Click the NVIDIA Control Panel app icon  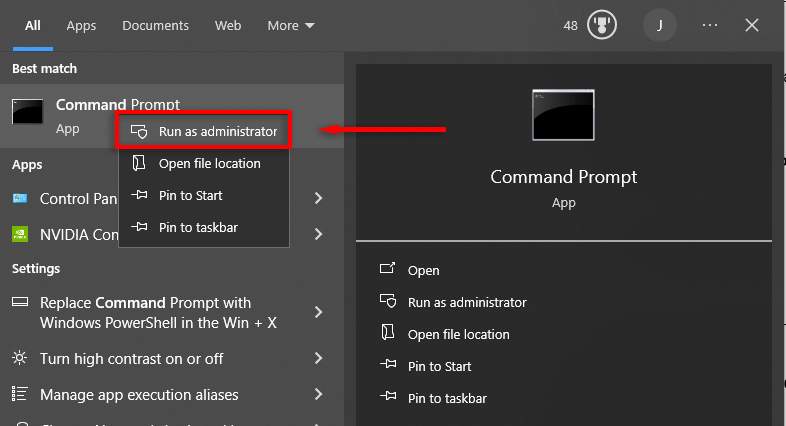[20, 234]
